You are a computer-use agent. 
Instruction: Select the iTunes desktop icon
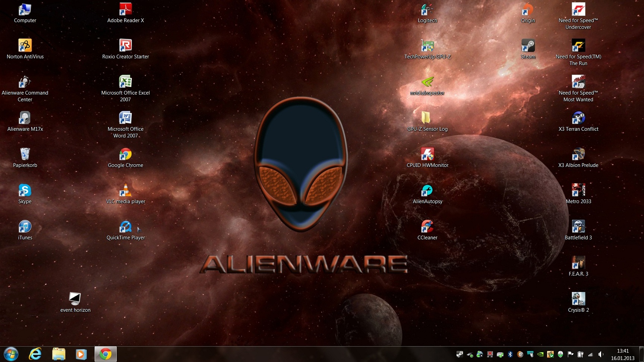pyautogui.click(x=25, y=230)
